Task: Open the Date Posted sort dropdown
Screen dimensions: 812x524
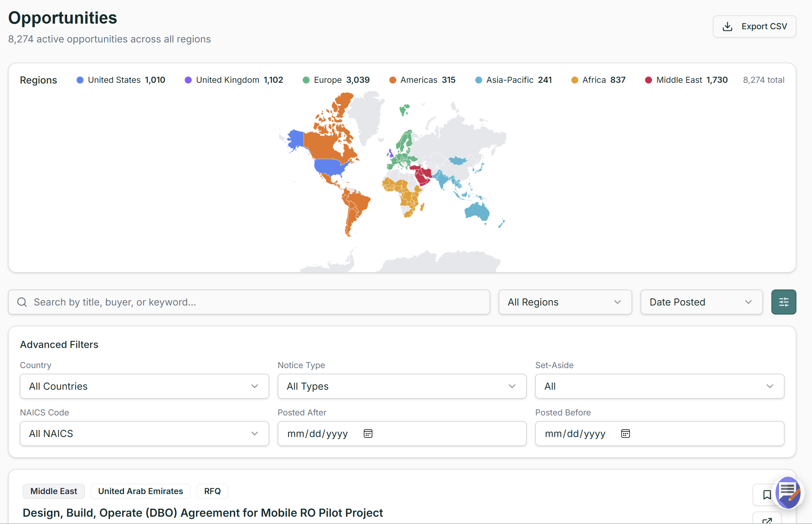Action: 701,302
